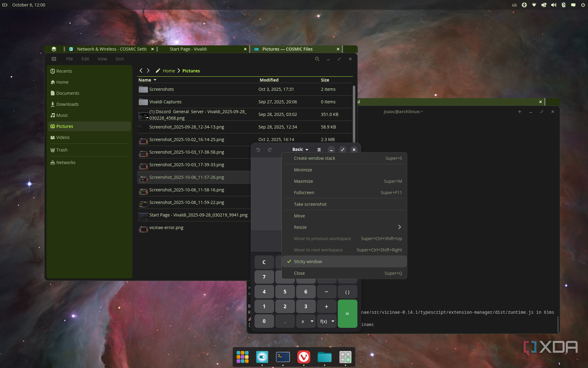Go back in Files navigation
The height and width of the screenshot is (368, 588).
coord(141,71)
